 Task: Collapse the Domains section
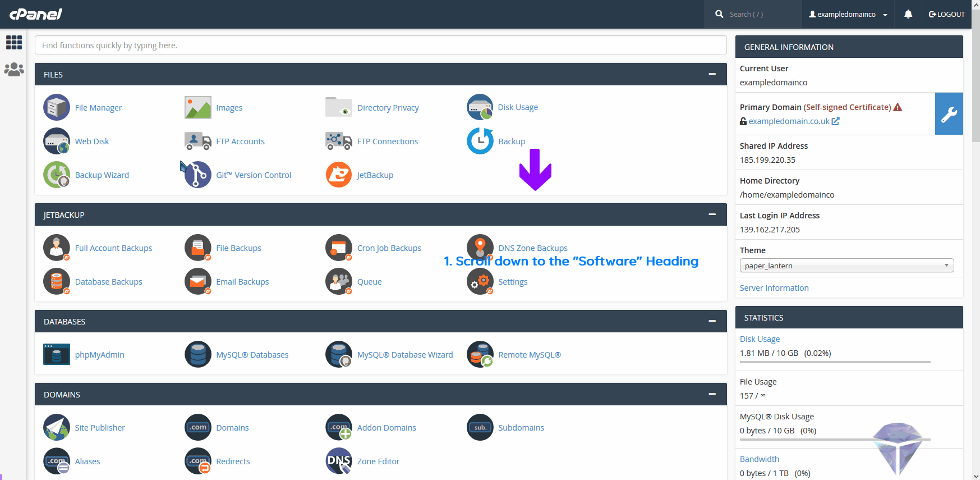712,394
